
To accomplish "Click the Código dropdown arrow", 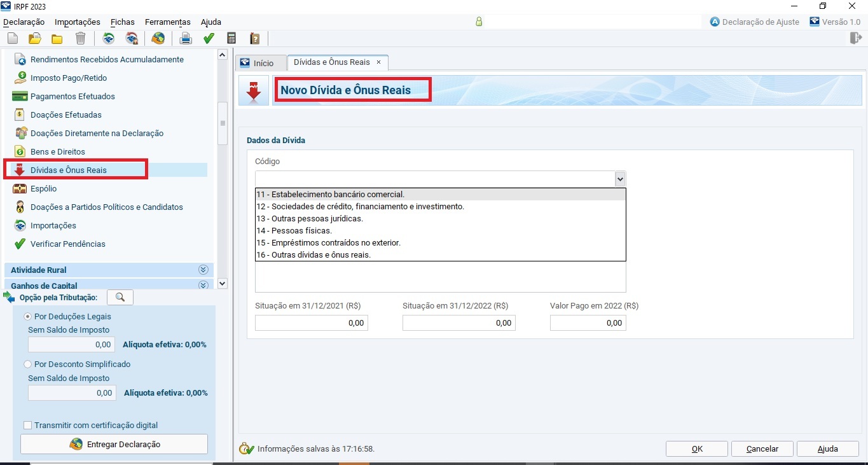I will click(x=620, y=179).
